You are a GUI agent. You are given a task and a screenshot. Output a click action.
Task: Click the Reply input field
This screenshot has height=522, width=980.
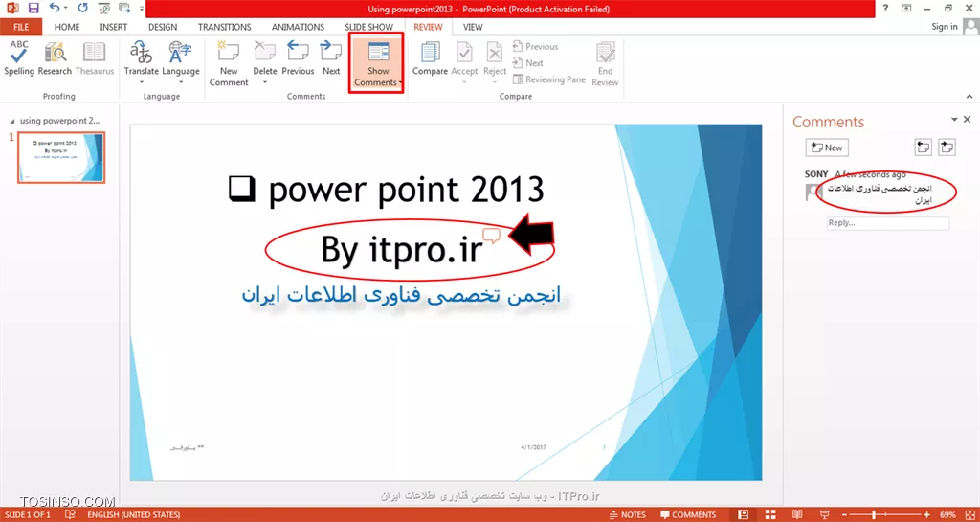coord(887,223)
